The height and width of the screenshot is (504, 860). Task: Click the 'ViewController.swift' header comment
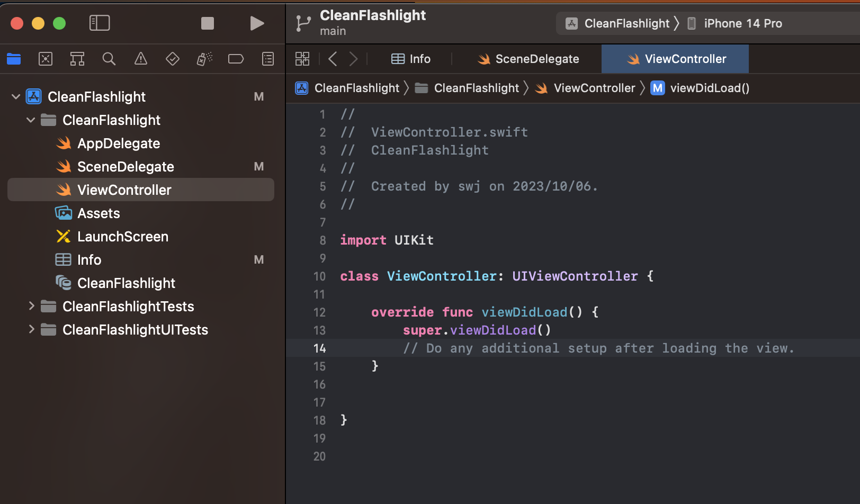coord(434,132)
